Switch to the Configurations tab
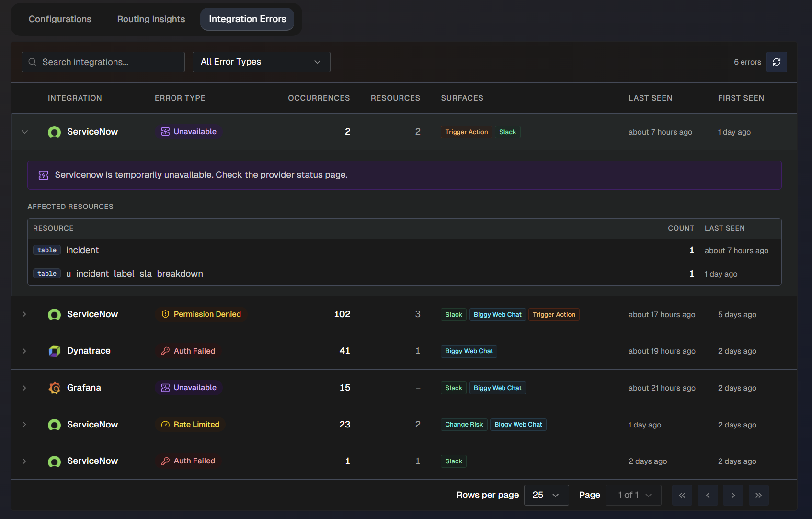This screenshot has width=812, height=519. [60, 19]
